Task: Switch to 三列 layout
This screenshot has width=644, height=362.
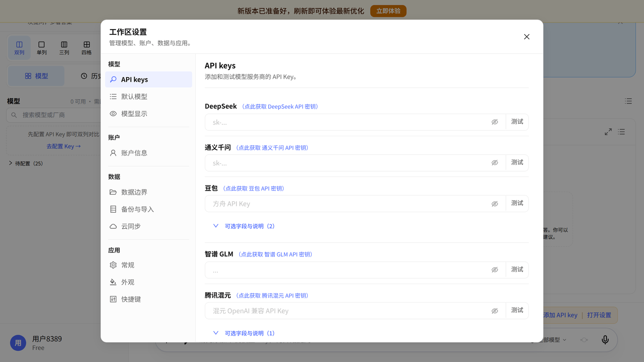Action: 64,48
